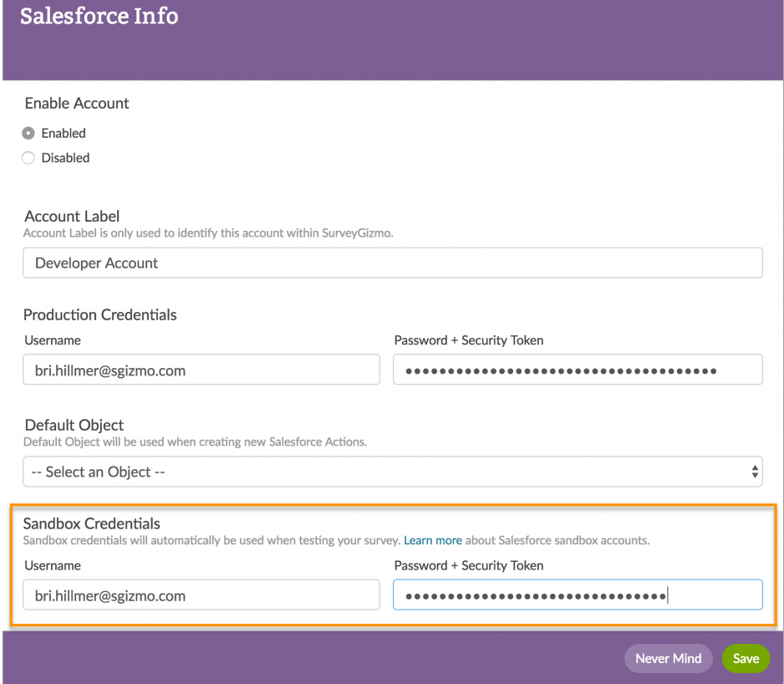Cancel changes with Never Mind
784x684 pixels.
668,658
